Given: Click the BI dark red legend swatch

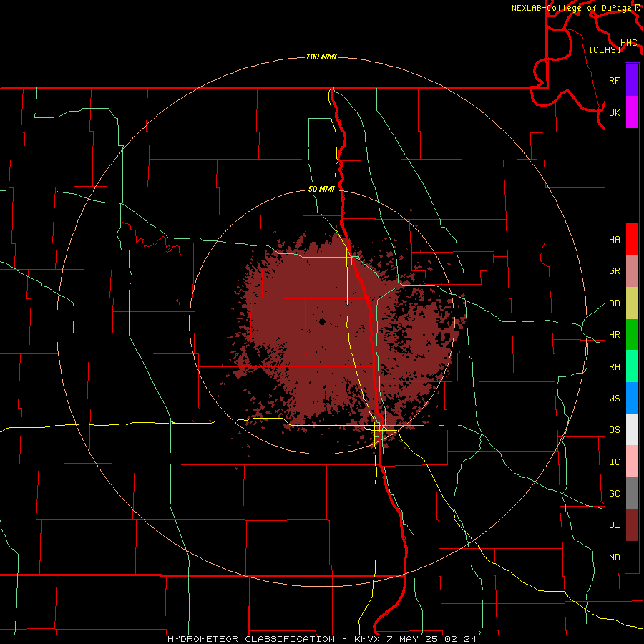Looking at the screenshot, I should click(632, 525).
